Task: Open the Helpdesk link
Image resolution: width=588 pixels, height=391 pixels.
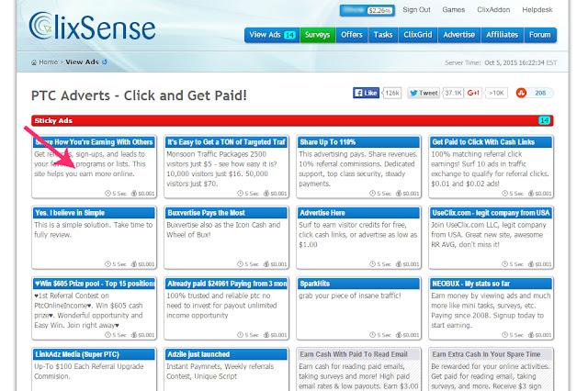Action: tap(537, 10)
